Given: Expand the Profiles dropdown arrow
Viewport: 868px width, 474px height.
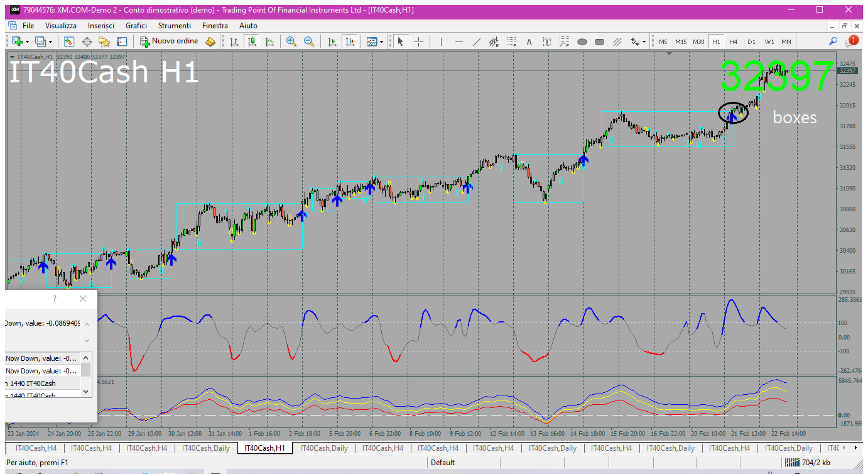Looking at the screenshot, I should coord(51,41).
